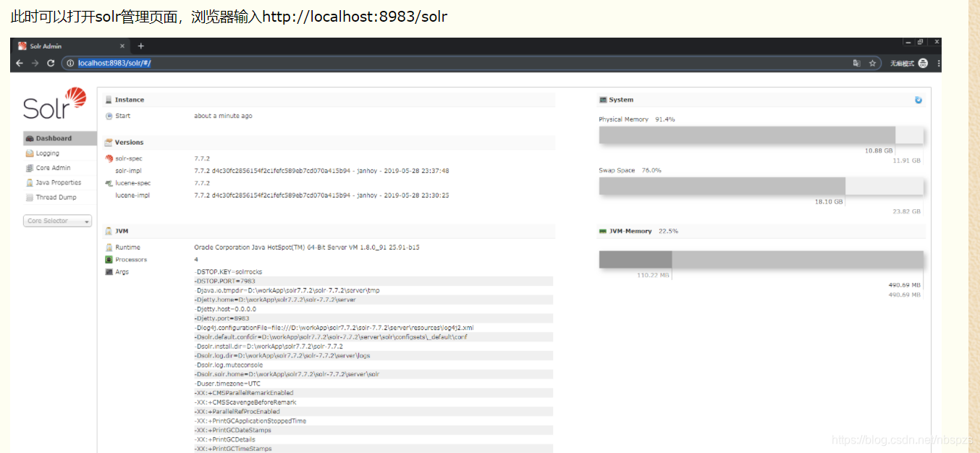Go to Core Admin
This screenshot has width=980, height=453.
(60, 168)
